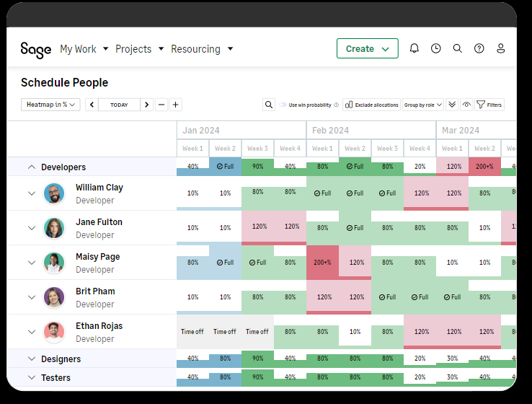This screenshot has height=404, width=532.
Task: Toggle Exclude allocations option
Action: 371,105
